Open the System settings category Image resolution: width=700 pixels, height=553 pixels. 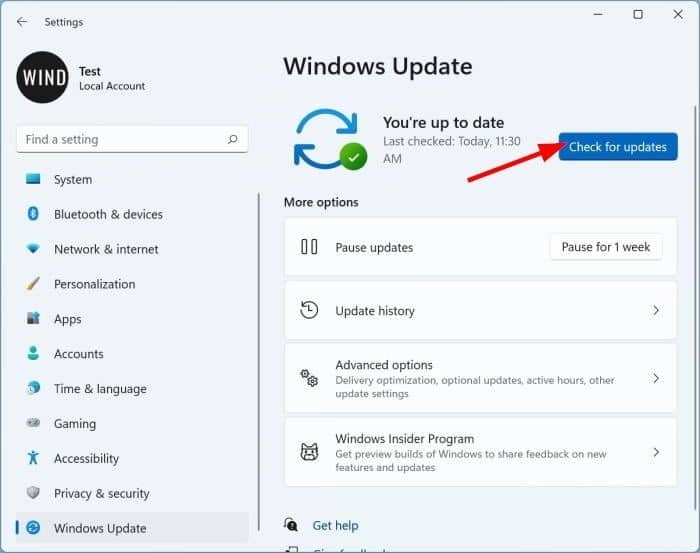coord(73,180)
